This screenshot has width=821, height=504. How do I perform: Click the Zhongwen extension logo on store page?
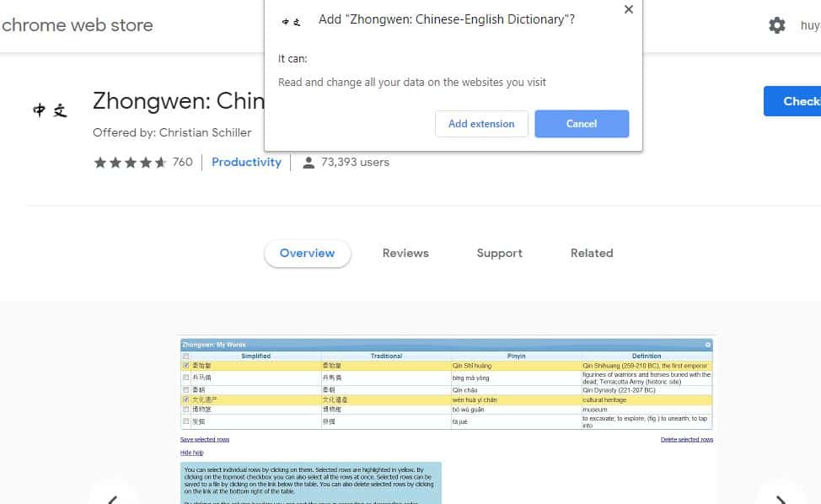tap(51, 110)
